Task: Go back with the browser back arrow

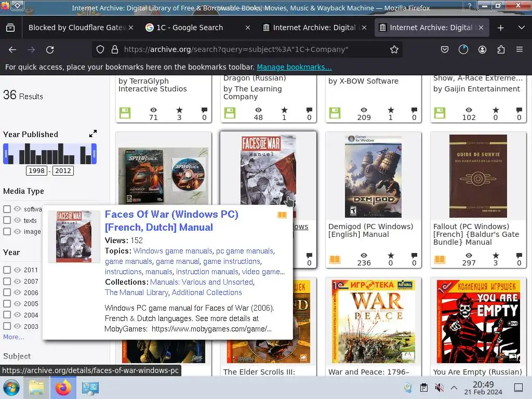Action: point(12,49)
